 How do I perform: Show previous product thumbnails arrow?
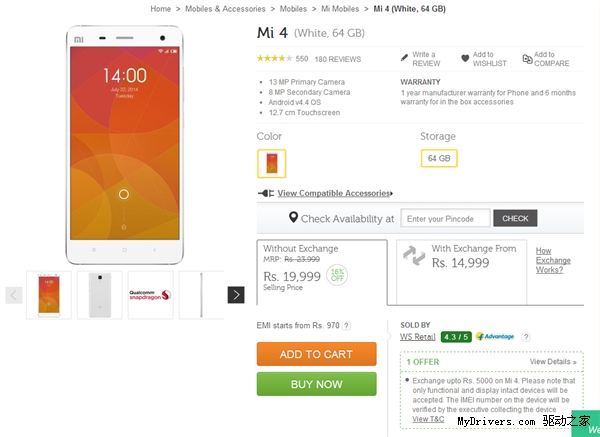tap(14, 295)
